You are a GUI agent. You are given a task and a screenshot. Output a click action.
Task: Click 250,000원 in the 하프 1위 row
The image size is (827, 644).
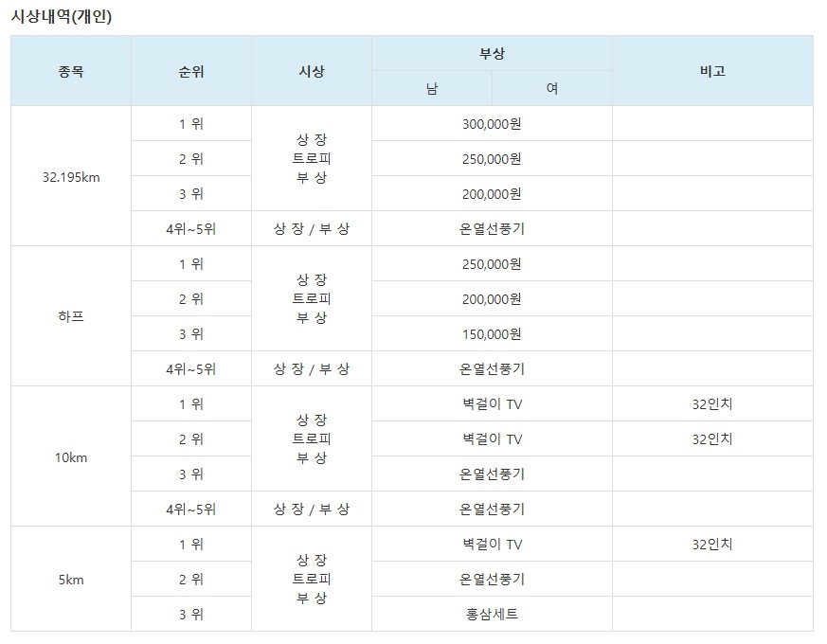tap(492, 263)
